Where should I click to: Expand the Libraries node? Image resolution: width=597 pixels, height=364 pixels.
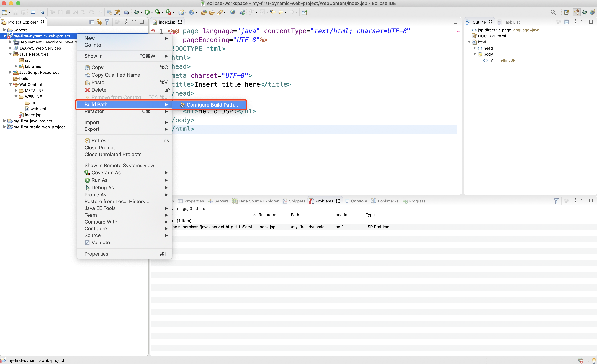(16, 66)
